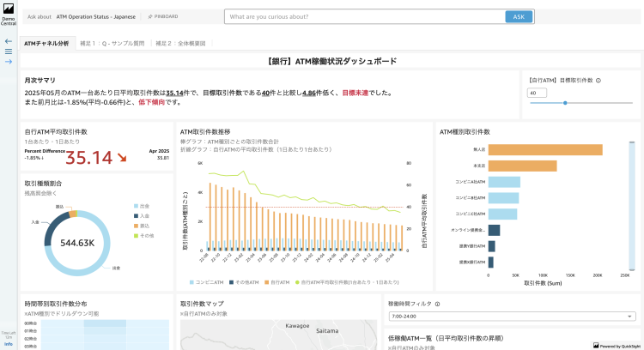Open the Powered by QuickSight link
This screenshot has width=644, height=350.
[x=617, y=344]
